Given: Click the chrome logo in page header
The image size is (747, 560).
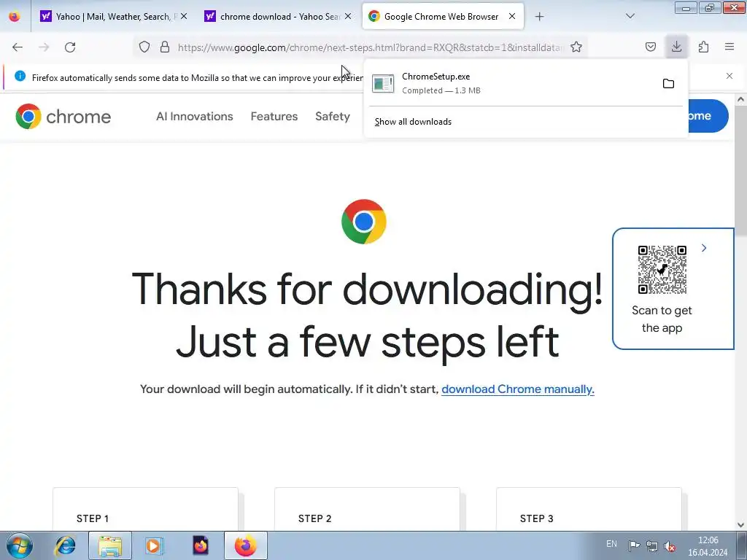Looking at the screenshot, I should coord(63,116).
